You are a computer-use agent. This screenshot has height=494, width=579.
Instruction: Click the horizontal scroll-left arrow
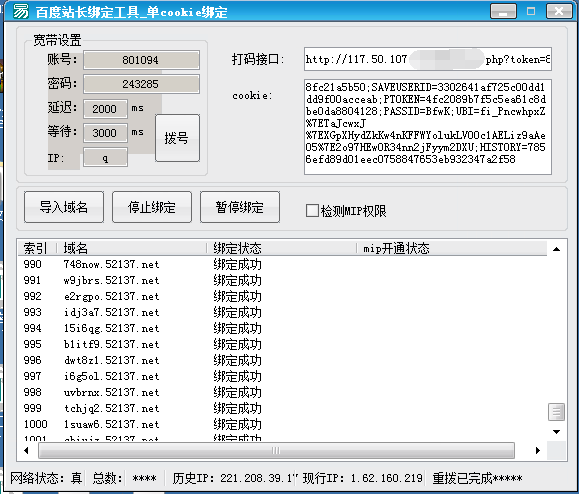click(26, 450)
